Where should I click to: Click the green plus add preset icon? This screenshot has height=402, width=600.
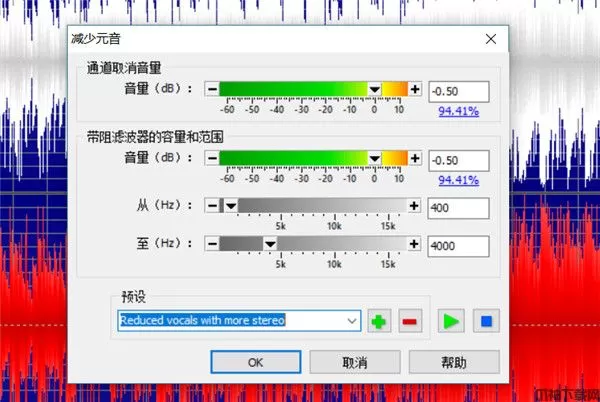coord(379,321)
